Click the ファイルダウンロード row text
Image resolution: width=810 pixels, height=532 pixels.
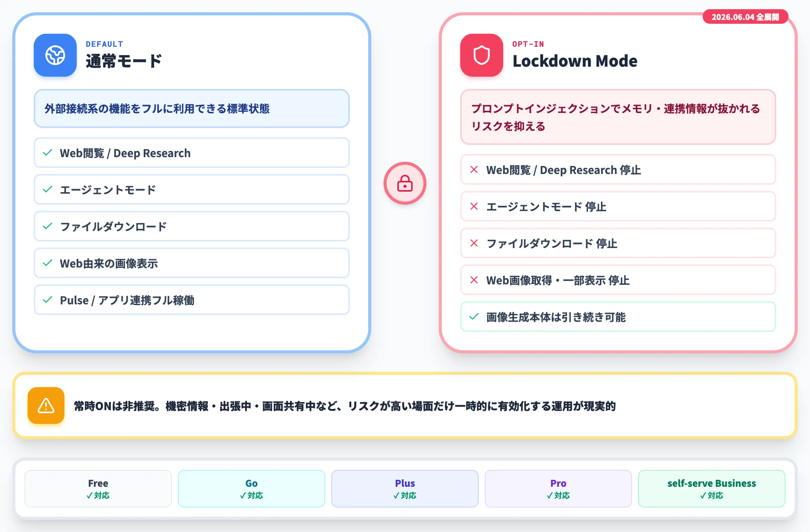[113, 227]
